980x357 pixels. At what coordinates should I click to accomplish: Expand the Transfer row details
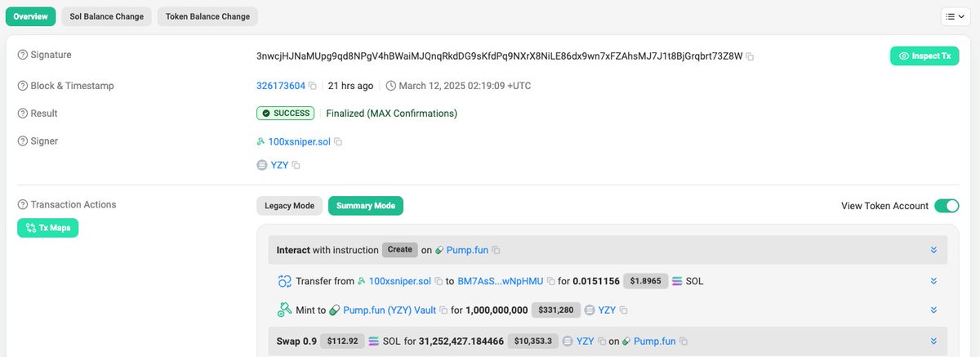click(x=933, y=281)
